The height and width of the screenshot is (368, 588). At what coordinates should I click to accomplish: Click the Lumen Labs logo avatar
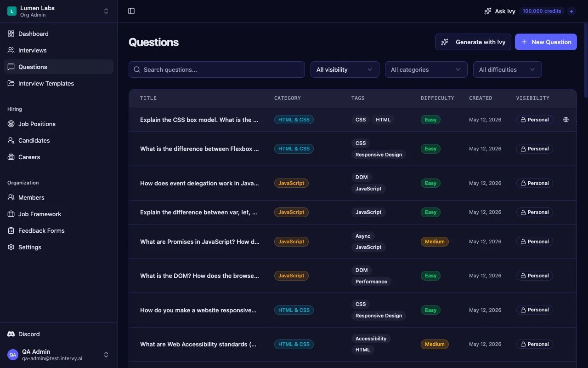point(12,11)
